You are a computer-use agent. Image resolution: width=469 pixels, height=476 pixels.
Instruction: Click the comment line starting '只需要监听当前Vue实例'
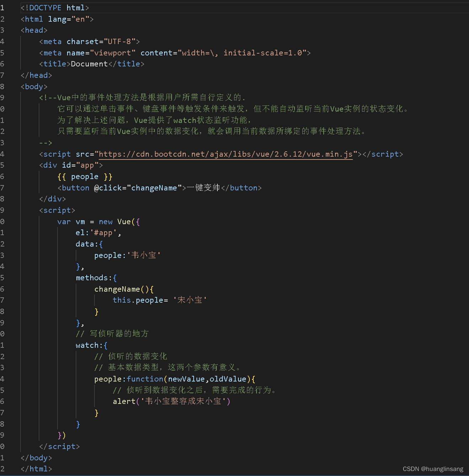(x=212, y=131)
